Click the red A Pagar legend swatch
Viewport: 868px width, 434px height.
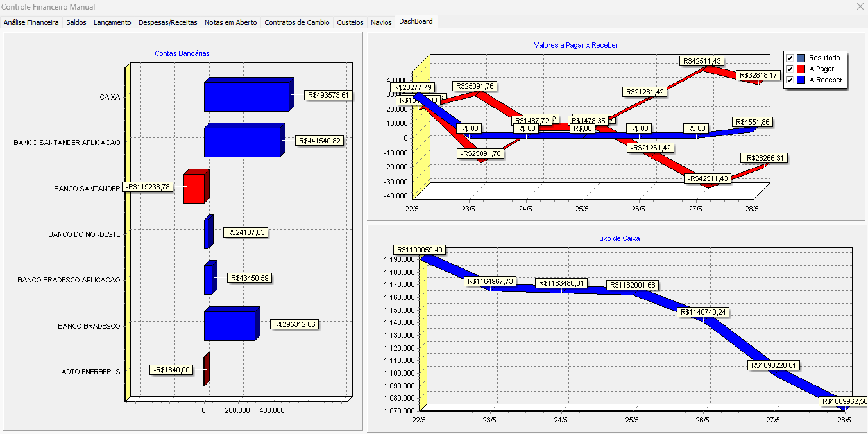(801, 69)
